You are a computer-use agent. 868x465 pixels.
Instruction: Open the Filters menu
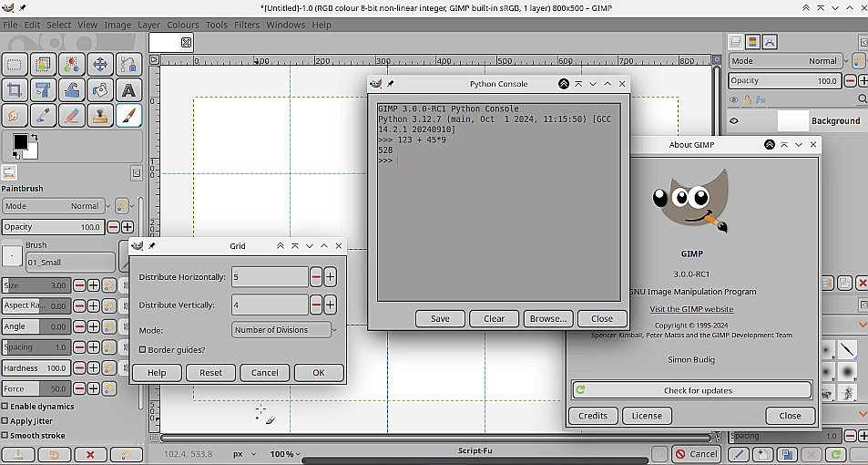coord(247,25)
